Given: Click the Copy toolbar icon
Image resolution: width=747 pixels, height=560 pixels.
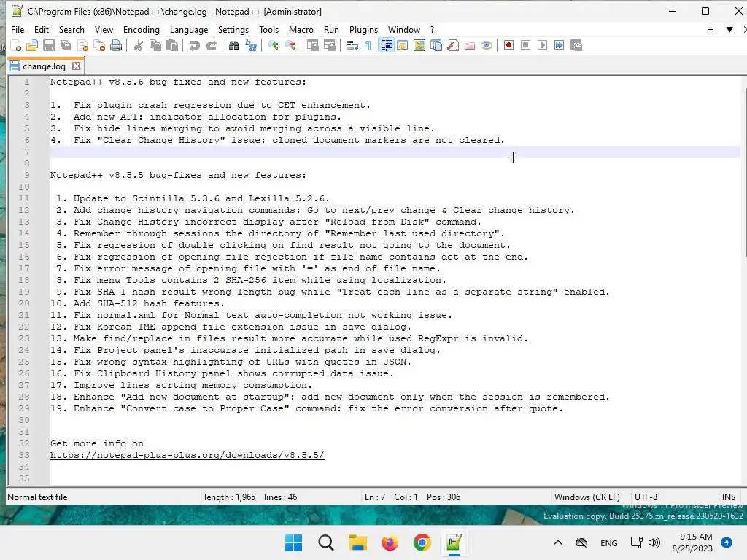Looking at the screenshot, I should pyautogui.click(x=155, y=45).
